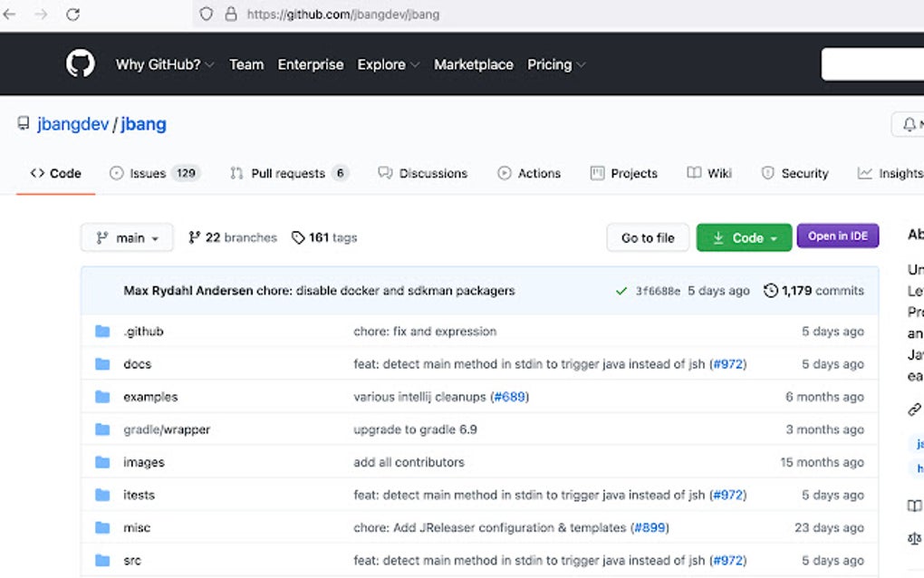Click the tag icon next to 161 tags
Viewport: 924px width, 578px height.
coord(298,236)
